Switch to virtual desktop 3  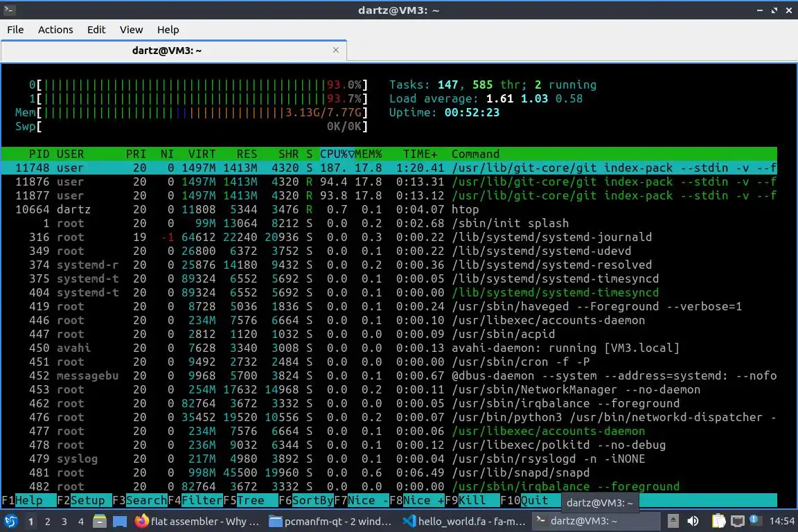(x=64, y=522)
